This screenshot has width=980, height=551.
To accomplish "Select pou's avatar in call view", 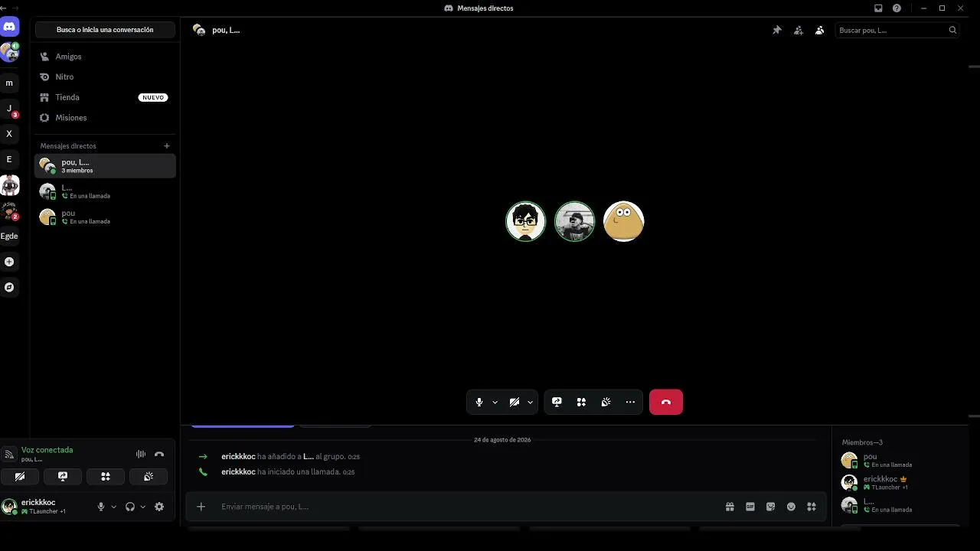I will tap(623, 221).
